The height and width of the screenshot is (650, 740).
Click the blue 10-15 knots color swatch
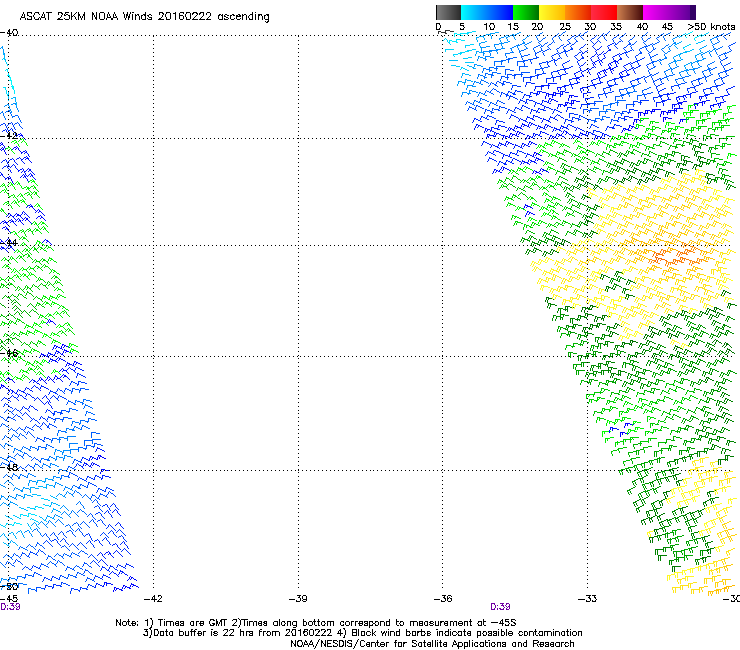point(499,12)
